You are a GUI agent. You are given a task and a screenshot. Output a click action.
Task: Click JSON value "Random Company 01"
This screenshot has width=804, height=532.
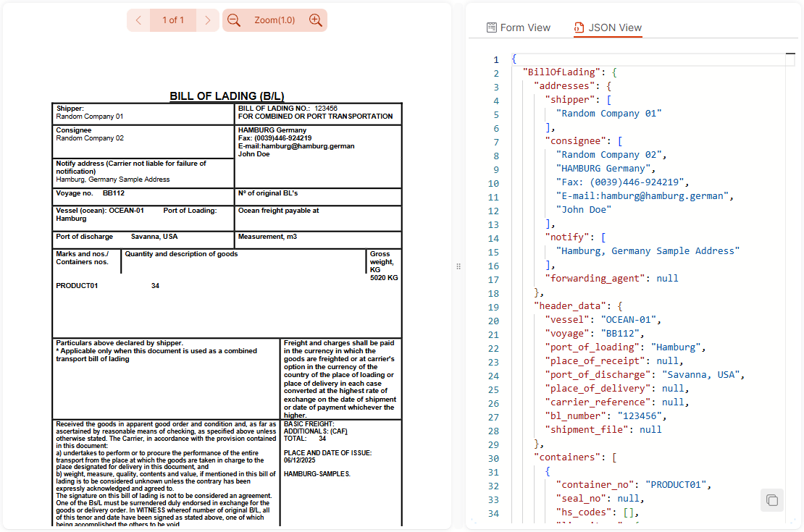608,114
